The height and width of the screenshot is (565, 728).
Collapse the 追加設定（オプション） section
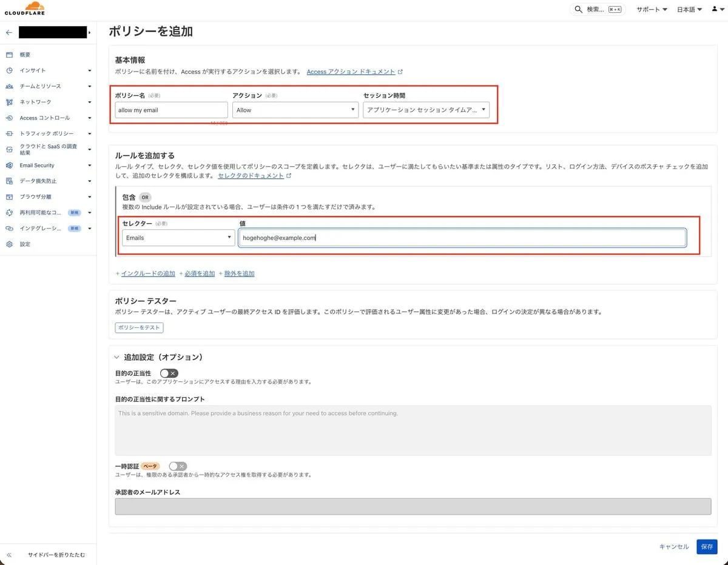116,357
